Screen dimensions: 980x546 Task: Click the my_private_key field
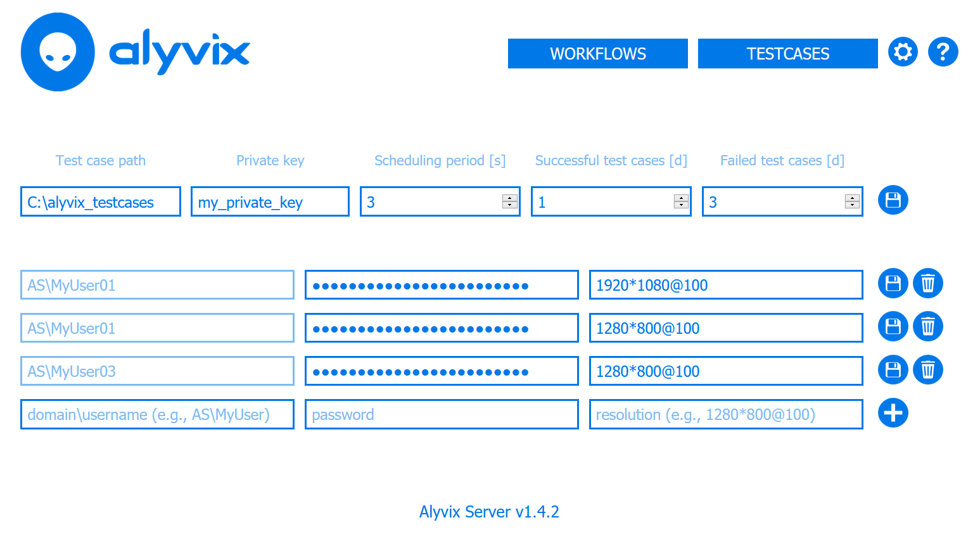[x=270, y=201]
